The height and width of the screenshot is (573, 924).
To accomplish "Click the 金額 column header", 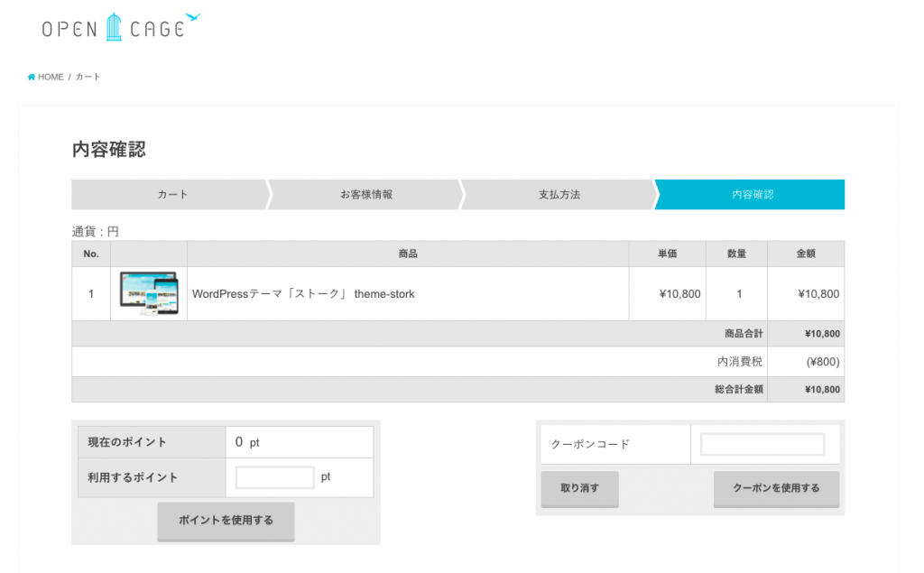I will pyautogui.click(x=806, y=254).
